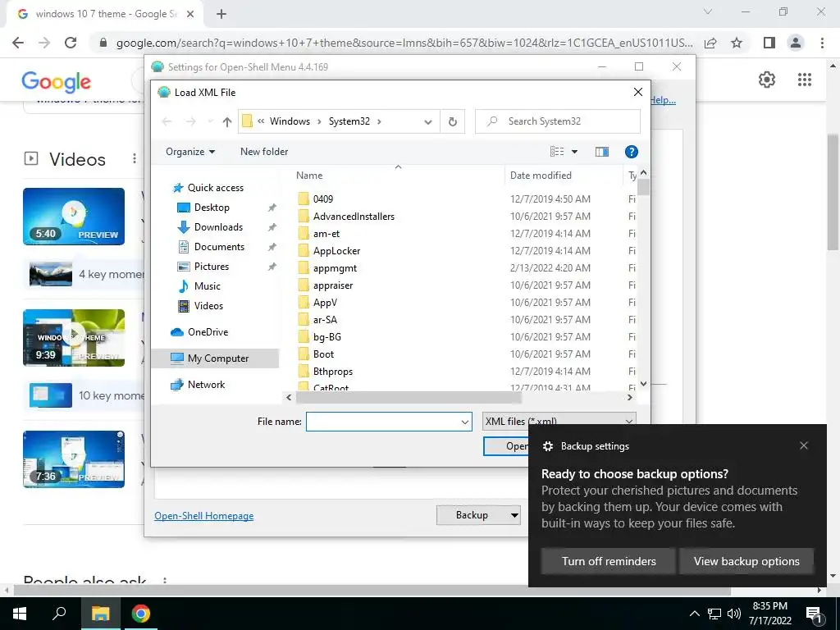Select the ar-SA folder
This screenshot has height=630, width=840.
coord(325,320)
